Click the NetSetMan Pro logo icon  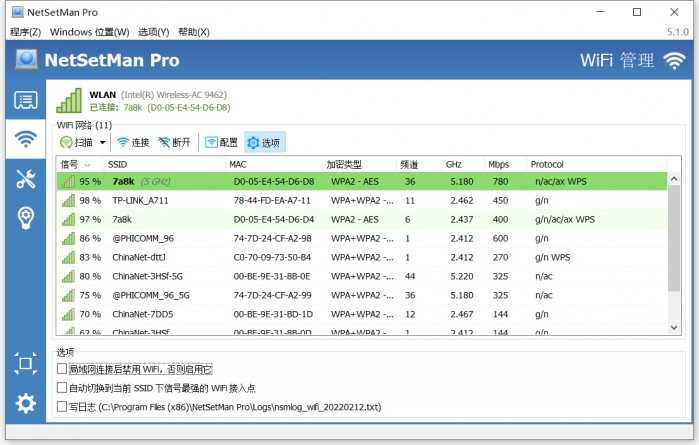tap(26, 60)
